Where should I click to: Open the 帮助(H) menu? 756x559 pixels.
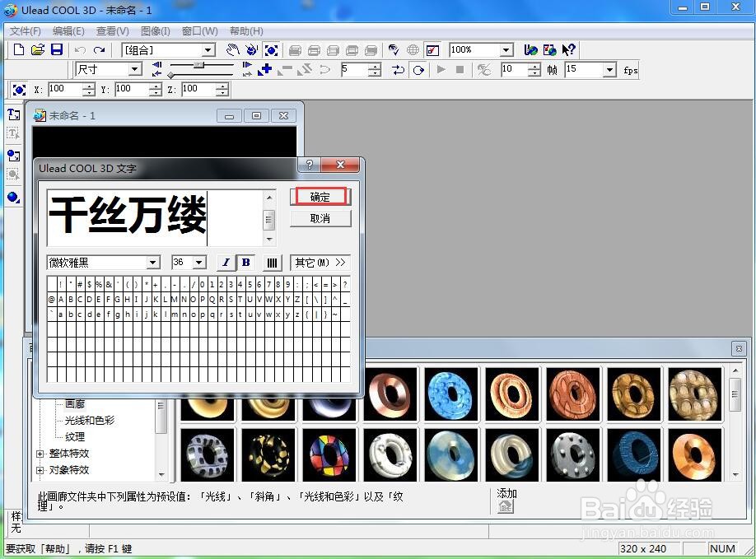[246, 30]
